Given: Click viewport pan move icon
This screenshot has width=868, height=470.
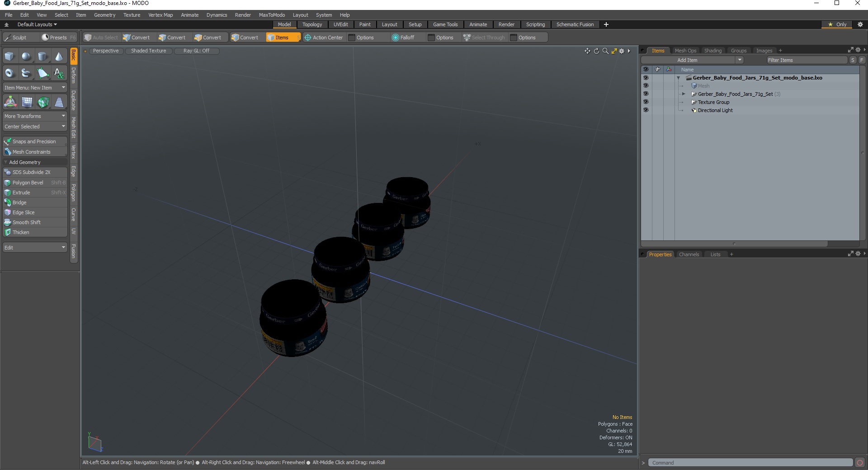Looking at the screenshot, I should click(x=587, y=51).
